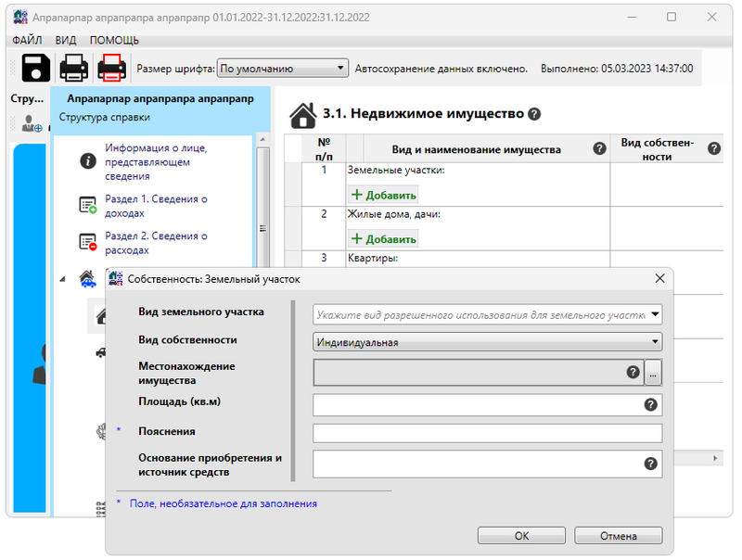Click the black printer icon

[74, 68]
